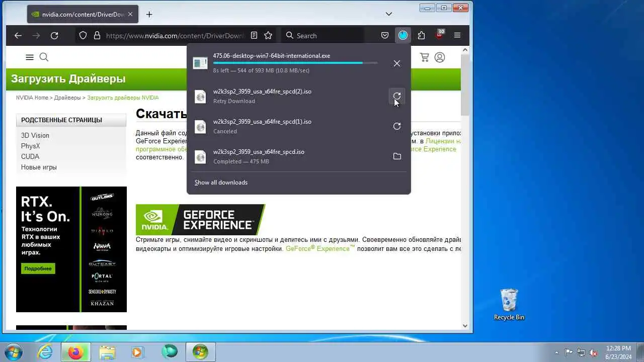Viewport: 644px width, 362px height.
Task: Open the red add-on icon with badge 30
Action: [x=439, y=35]
